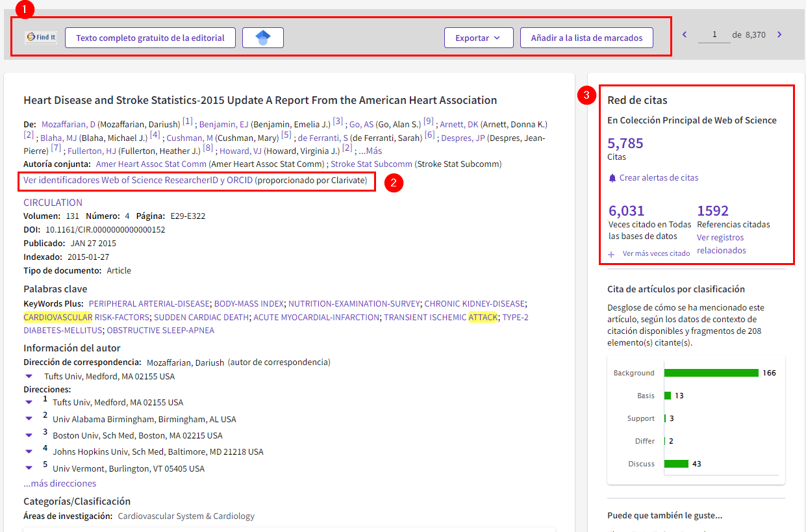Click the plus icon beside Ver más veces citado
Image resolution: width=806 pixels, height=532 pixels.
click(x=611, y=254)
